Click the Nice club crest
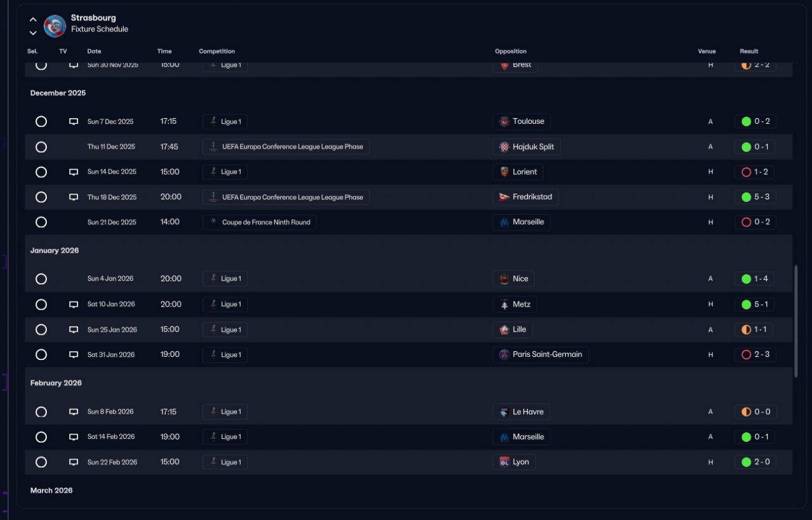Viewport: 812px width, 520px height. click(x=504, y=278)
